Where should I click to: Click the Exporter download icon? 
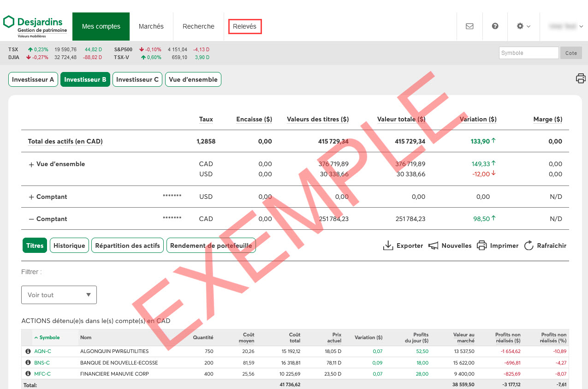(403, 245)
